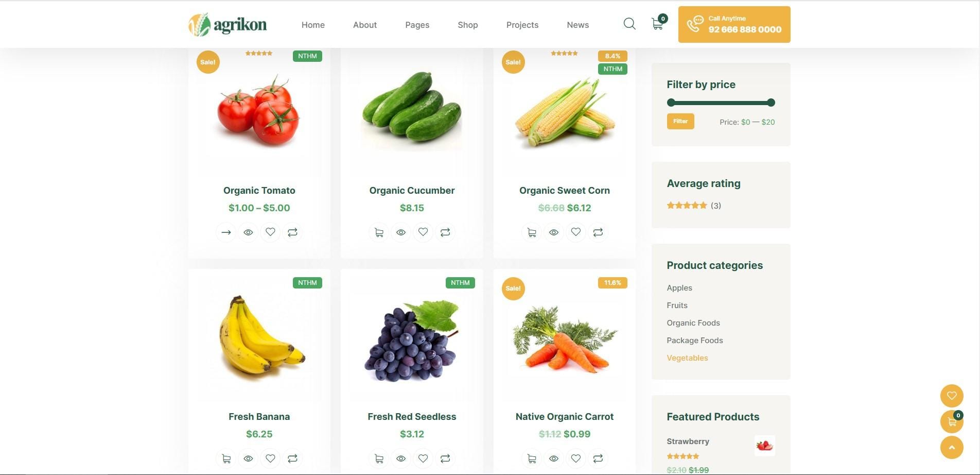Quick view Organic Sweet Corn eye icon
Screen dimensions: 980x475
coord(554,232)
